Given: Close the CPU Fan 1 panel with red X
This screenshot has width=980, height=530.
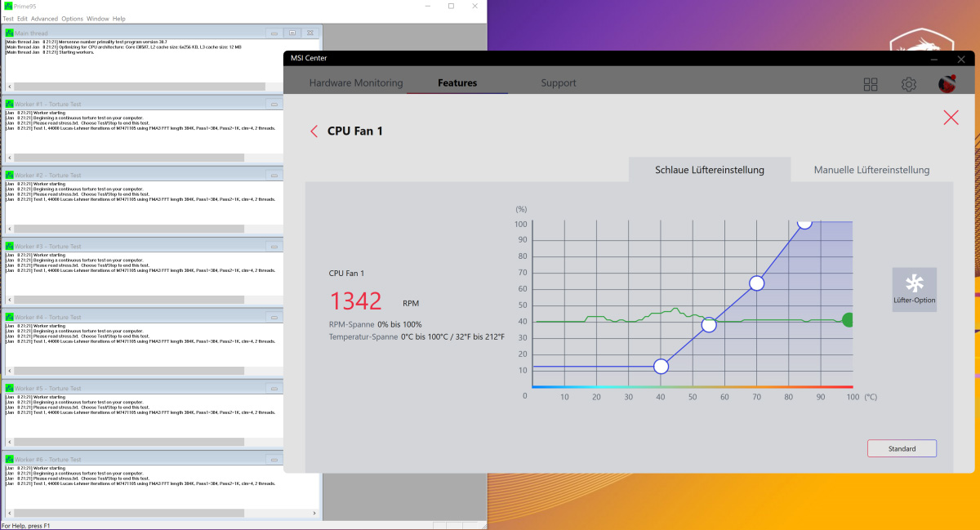Looking at the screenshot, I should (x=951, y=117).
